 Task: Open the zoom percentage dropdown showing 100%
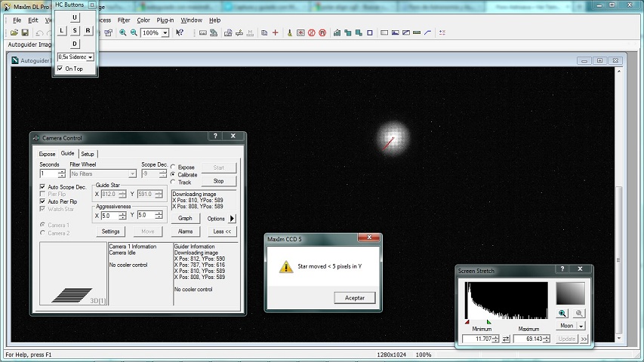pos(165,33)
